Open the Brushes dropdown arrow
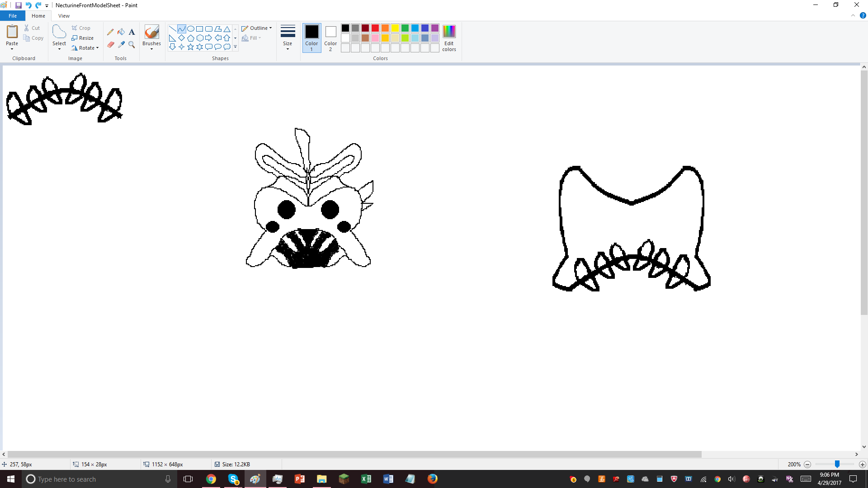This screenshot has height=488, width=868. coord(151,49)
